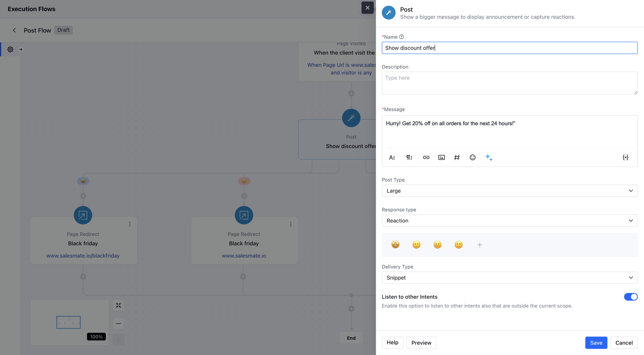Screen dimensions: 644x355
Task: Click the hashtag icon in message toolbar
Action: tap(457, 157)
